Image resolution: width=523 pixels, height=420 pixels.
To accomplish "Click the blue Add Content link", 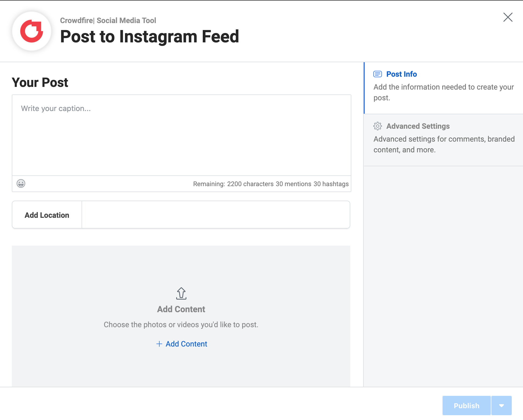I will coord(186,344).
